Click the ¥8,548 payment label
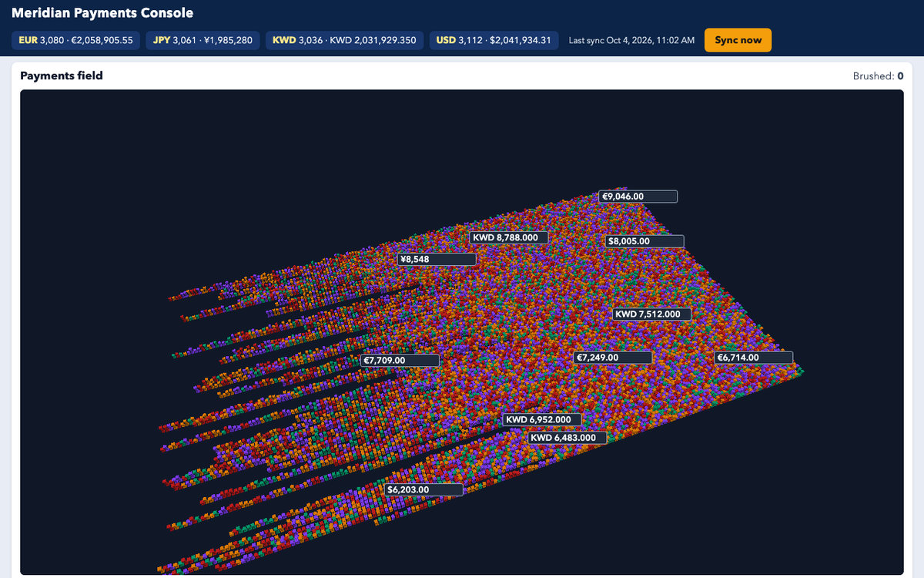The height and width of the screenshot is (578, 924). point(437,260)
